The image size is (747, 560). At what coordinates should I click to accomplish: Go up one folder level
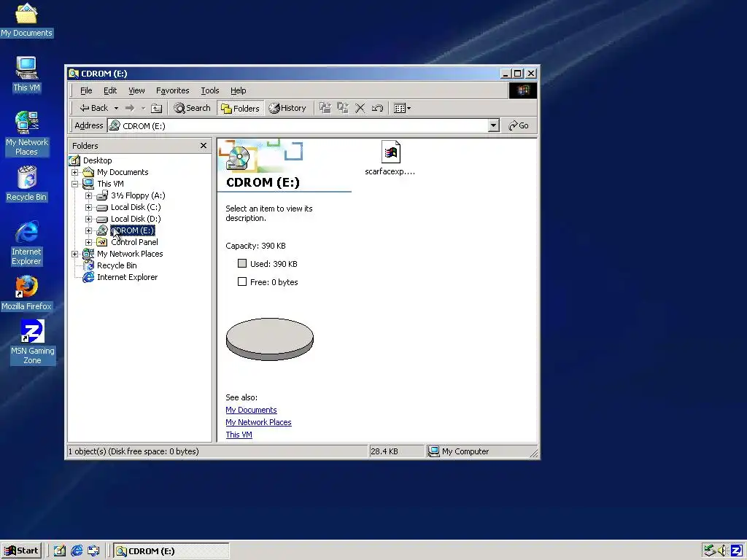[x=156, y=108]
